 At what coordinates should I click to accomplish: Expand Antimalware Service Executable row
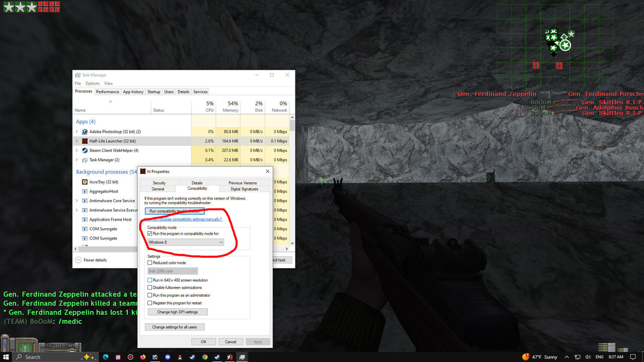[x=77, y=210]
